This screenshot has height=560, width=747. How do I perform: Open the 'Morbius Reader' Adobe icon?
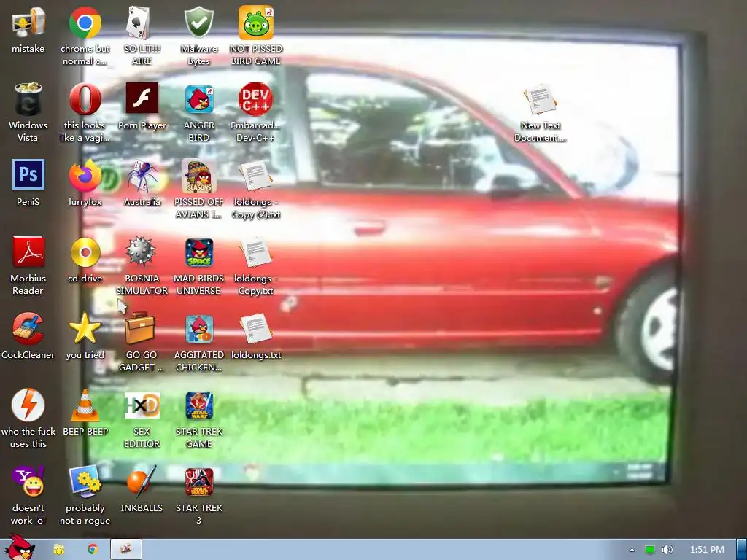pyautogui.click(x=28, y=252)
